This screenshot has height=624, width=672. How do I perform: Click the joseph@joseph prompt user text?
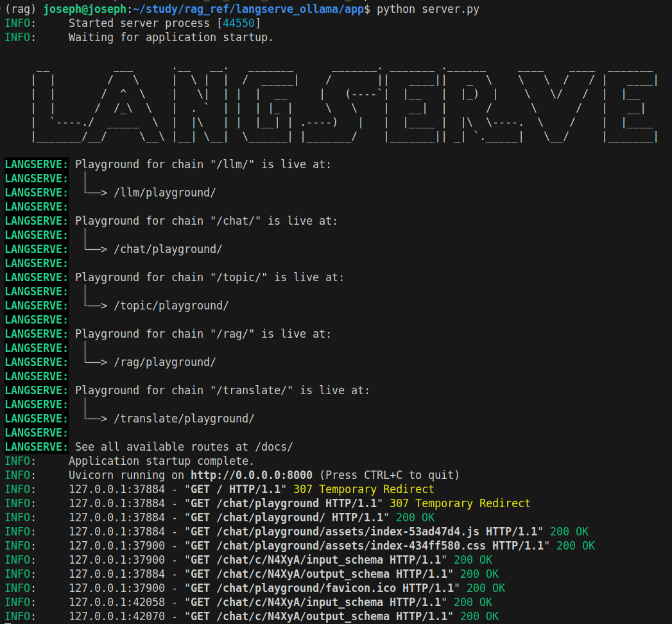(x=85, y=9)
